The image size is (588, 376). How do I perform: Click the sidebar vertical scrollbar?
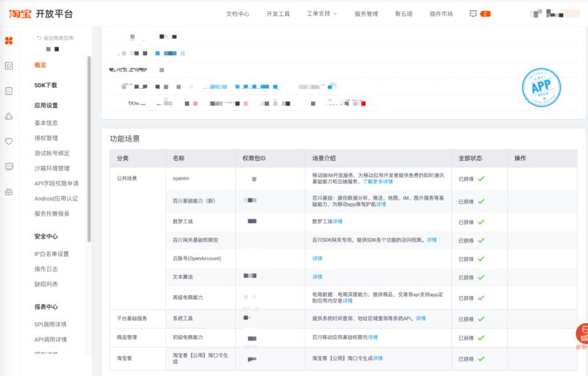click(x=89, y=149)
